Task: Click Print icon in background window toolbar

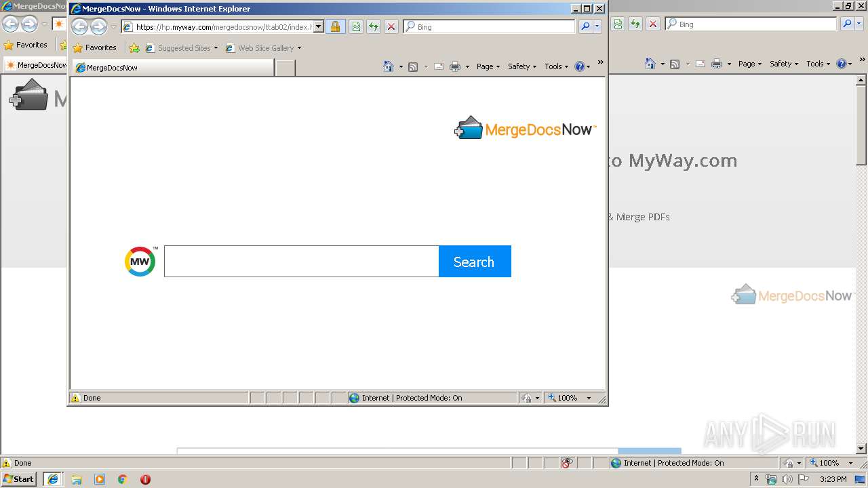Action: (x=717, y=63)
